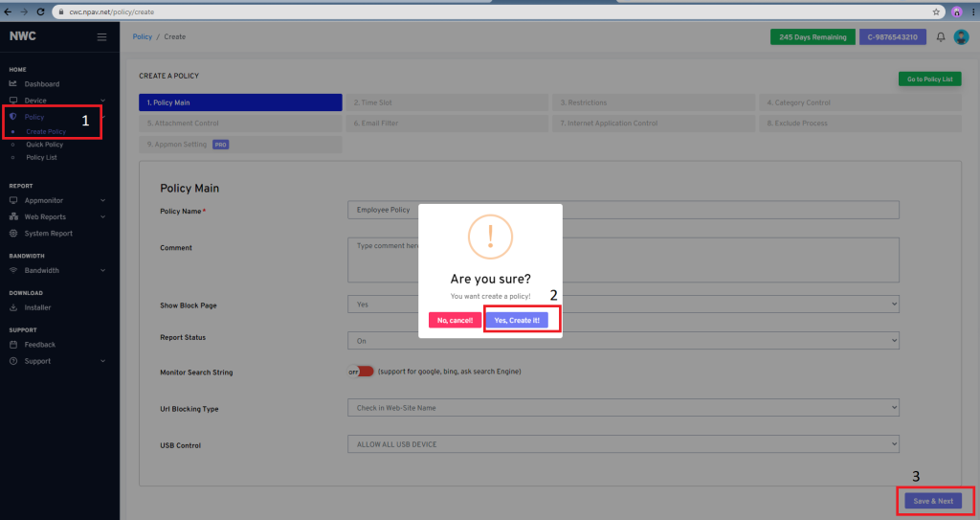Open the Url Blocking Type dropdown
Viewport: 980px width, 520px height.
click(623, 409)
